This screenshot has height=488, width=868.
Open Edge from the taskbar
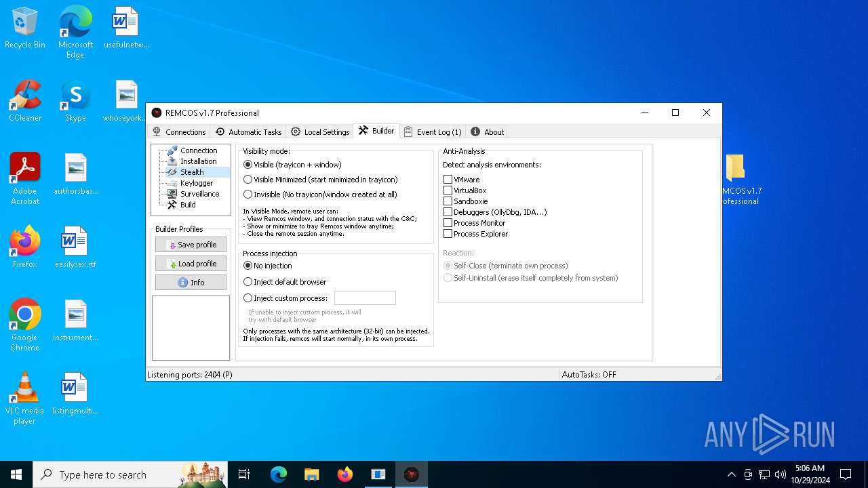click(x=279, y=474)
